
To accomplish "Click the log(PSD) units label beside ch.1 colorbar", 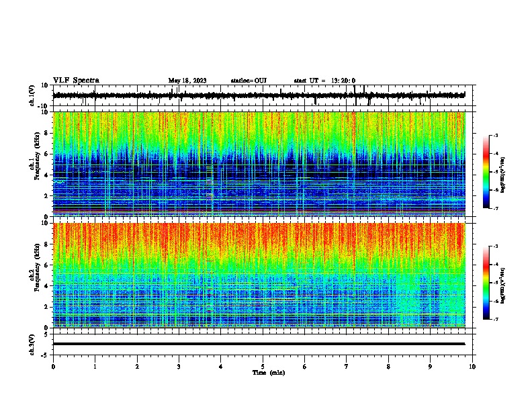I will coord(503,175).
